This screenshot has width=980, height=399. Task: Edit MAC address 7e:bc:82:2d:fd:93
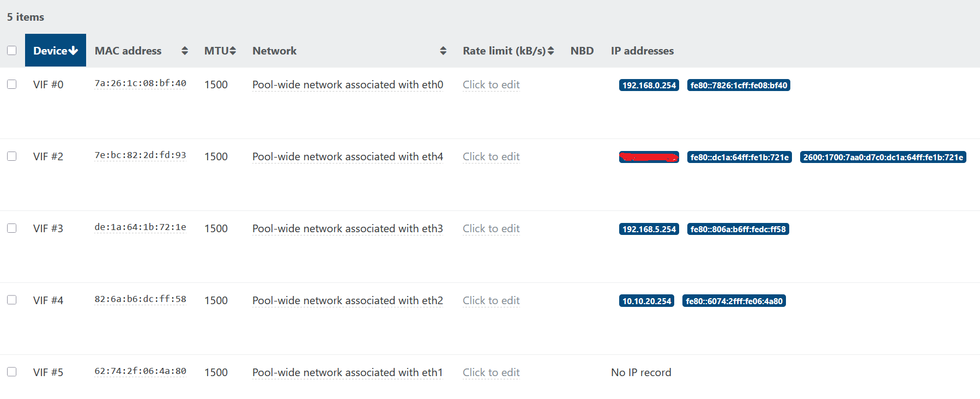(x=140, y=155)
